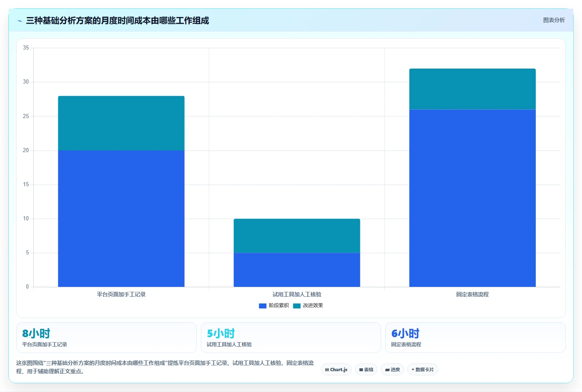
Task: Click the x-axis label 试用工具加人工核验
Action: coord(297,294)
